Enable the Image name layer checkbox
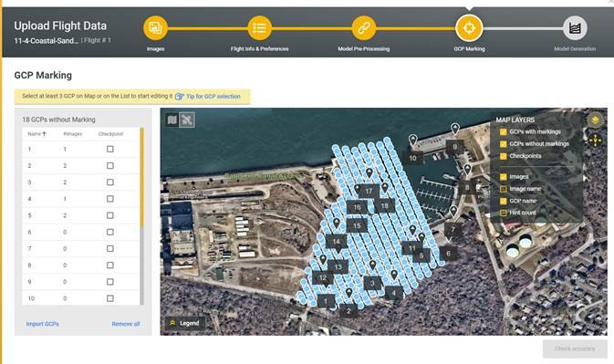The height and width of the screenshot is (364, 614). pos(504,189)
